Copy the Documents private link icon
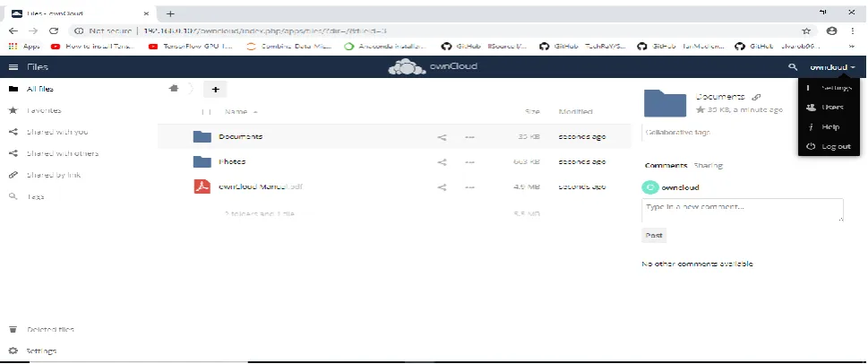Screen dimensions: 868x364 pyautogui.click(x=756, y=97)
